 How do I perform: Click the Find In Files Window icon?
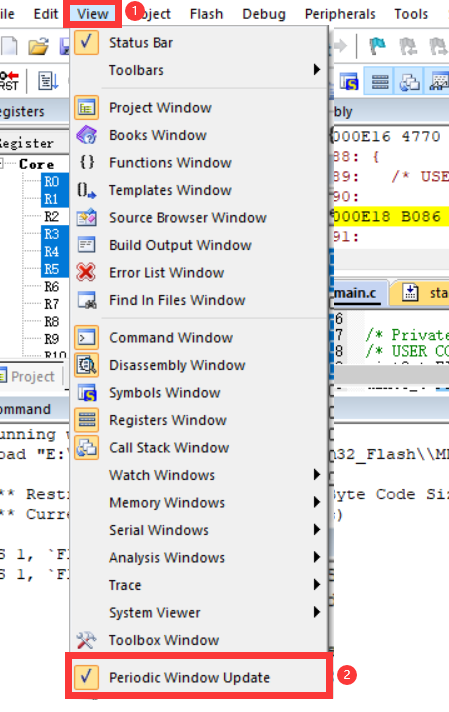86,300
